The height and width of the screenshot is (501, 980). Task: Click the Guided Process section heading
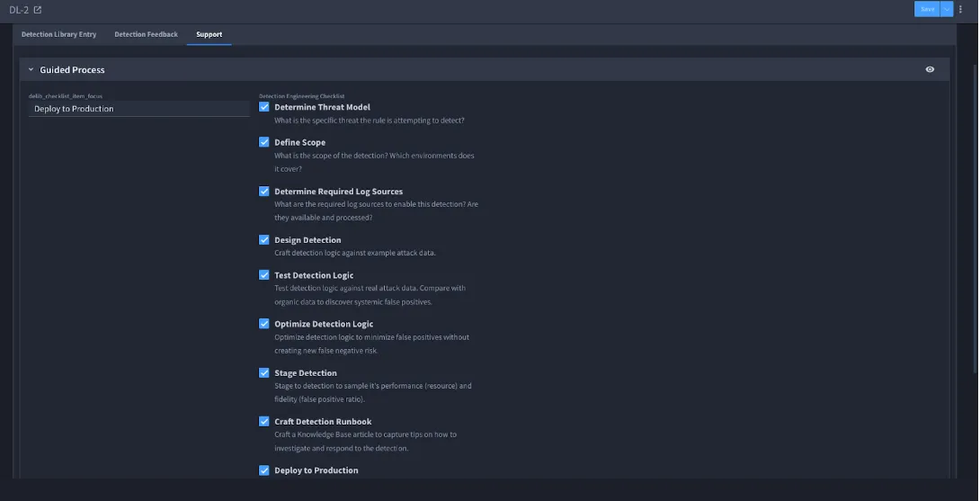[73, 69]
